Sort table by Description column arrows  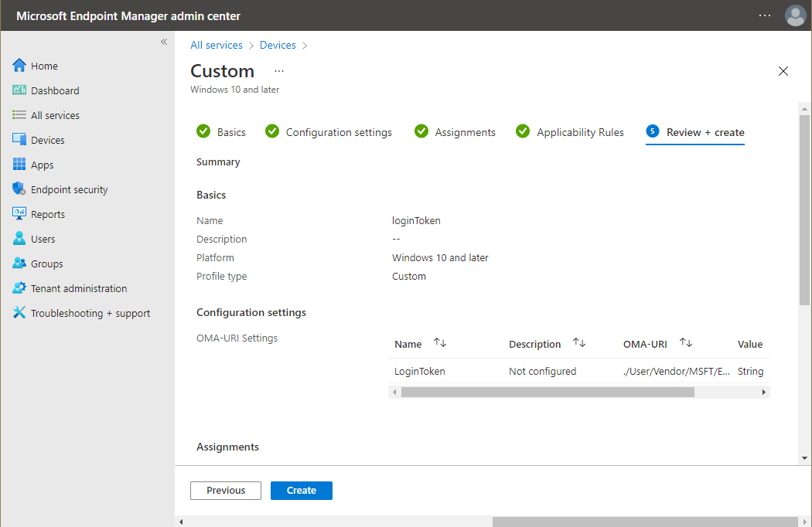coord(579,343)
